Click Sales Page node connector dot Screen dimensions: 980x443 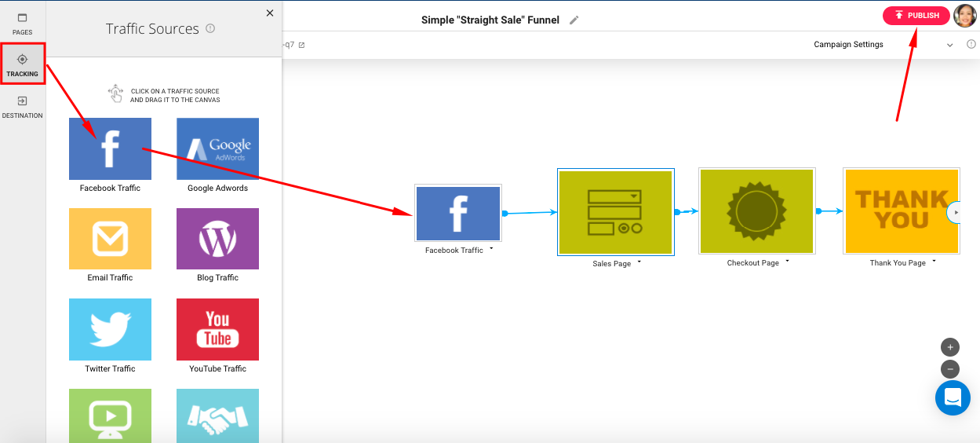click(x=677, y=211)
